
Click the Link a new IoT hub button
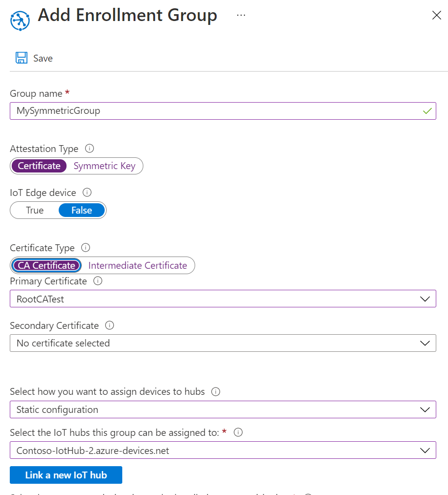pos(66,474)
